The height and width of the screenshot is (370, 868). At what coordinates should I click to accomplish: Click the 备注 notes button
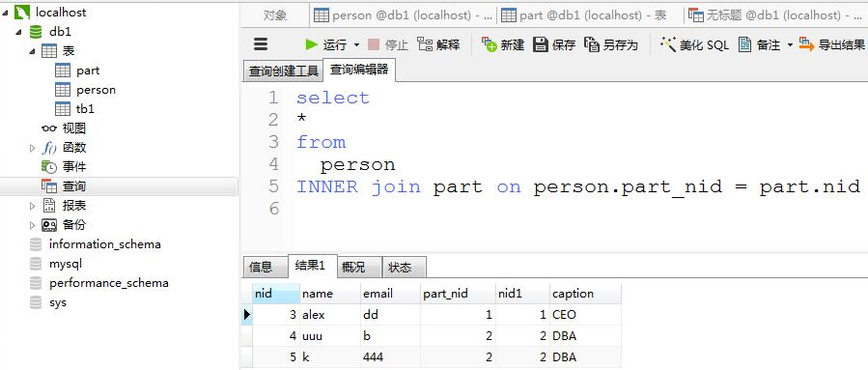[760, 44]
